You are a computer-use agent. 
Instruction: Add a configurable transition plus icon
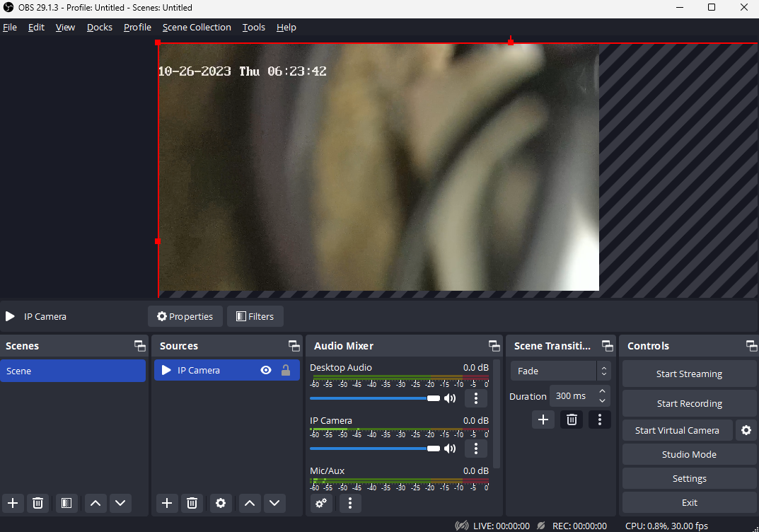coord(543,420)
